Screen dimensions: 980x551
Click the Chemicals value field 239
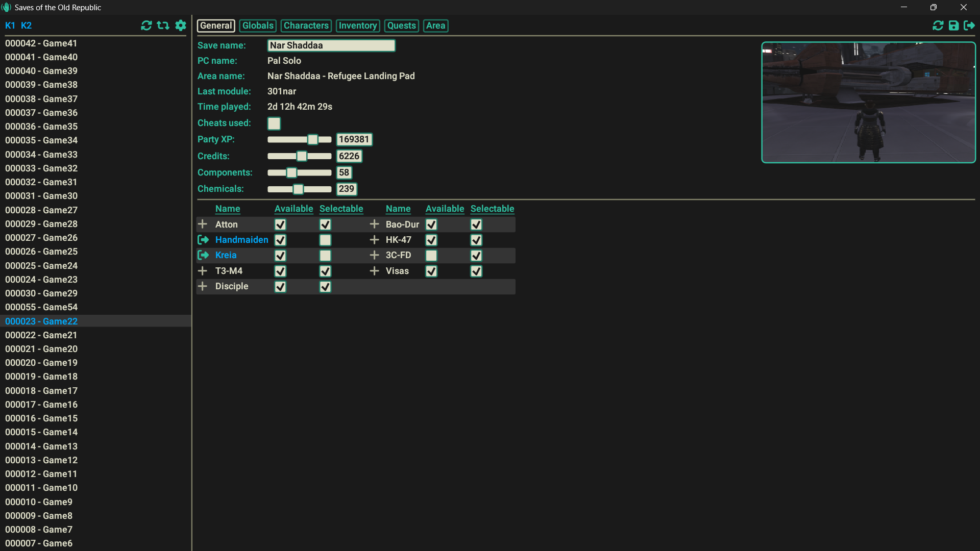click(x=347, y=189)
